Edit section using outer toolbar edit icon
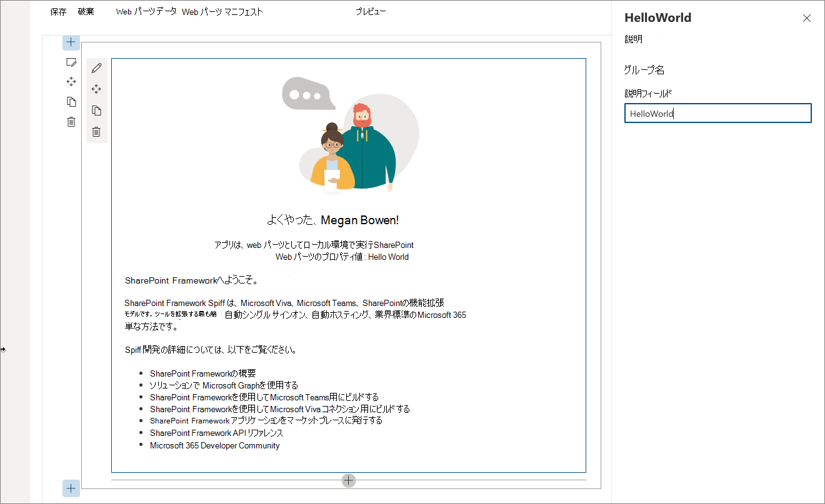825x504 pixels. (71, 62)
